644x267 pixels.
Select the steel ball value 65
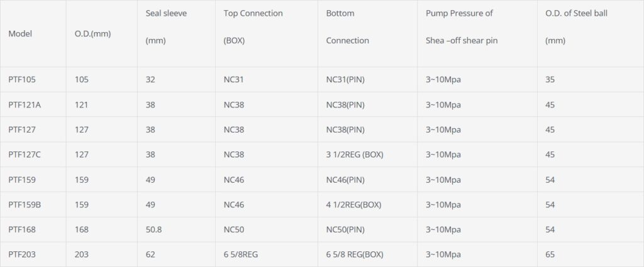[550, 254]
